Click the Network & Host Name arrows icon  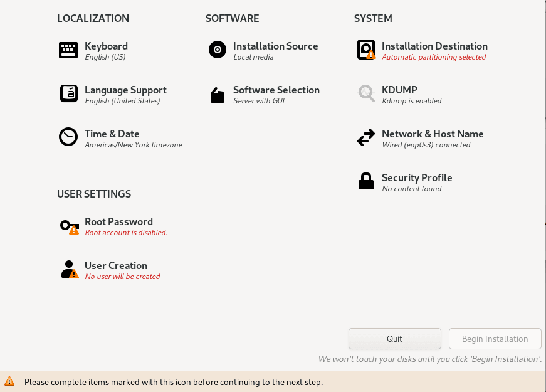click(366, 137)
